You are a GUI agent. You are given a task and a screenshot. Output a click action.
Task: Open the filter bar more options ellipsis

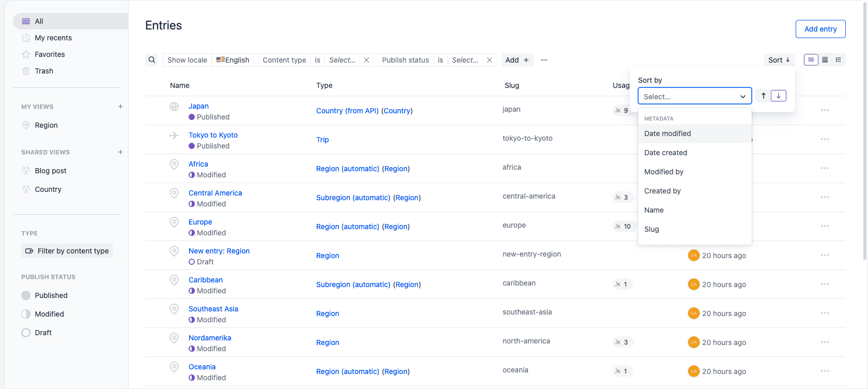click(x=544, y=60)
